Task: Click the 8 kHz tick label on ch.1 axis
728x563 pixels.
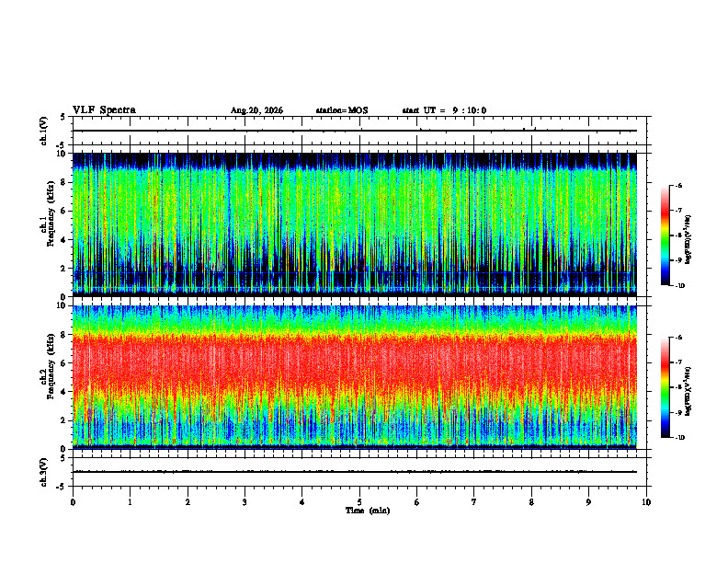Action: (64, 182)
